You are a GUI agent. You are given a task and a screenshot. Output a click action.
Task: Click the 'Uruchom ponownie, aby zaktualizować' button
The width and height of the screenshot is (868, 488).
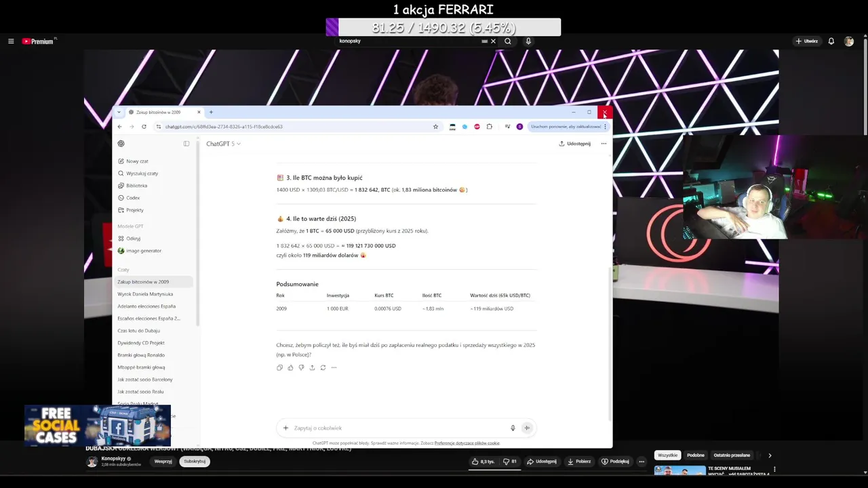click(568, 127)
